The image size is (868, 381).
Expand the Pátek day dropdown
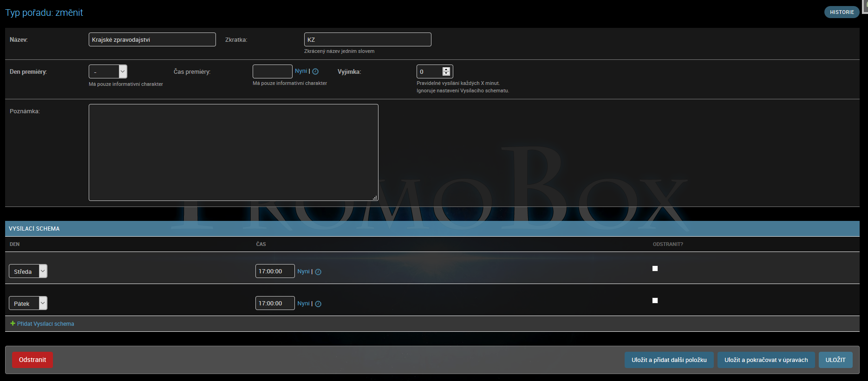point(28,303)
